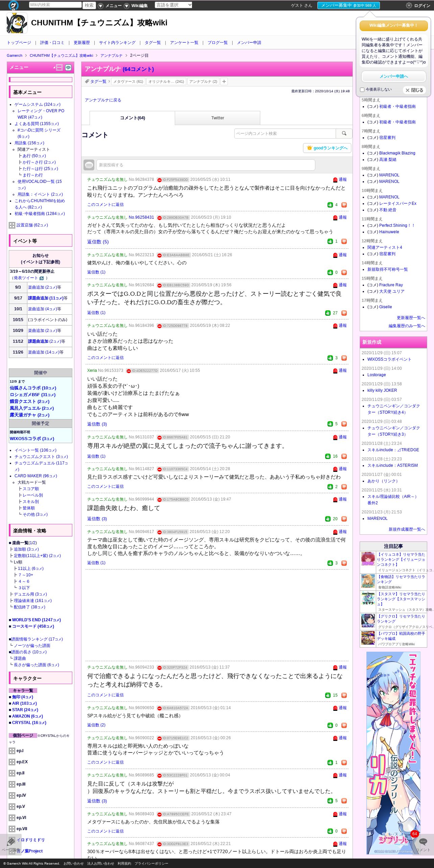Expand the ep.EX character list
This screenshot has width=434, height=868.
(12, 762)
